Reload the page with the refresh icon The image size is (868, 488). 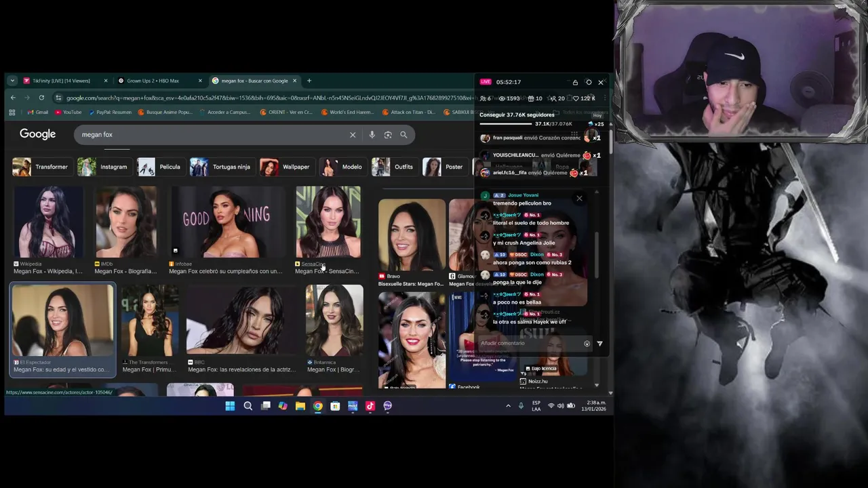pyautogui.click(x=41, y=98)
